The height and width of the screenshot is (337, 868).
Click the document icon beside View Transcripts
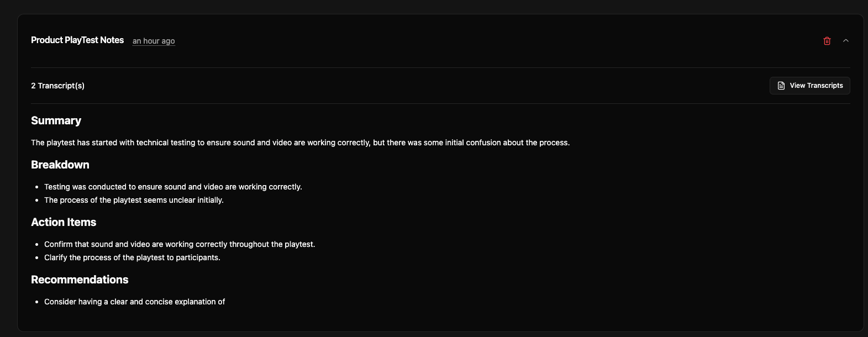pos(781,86)
